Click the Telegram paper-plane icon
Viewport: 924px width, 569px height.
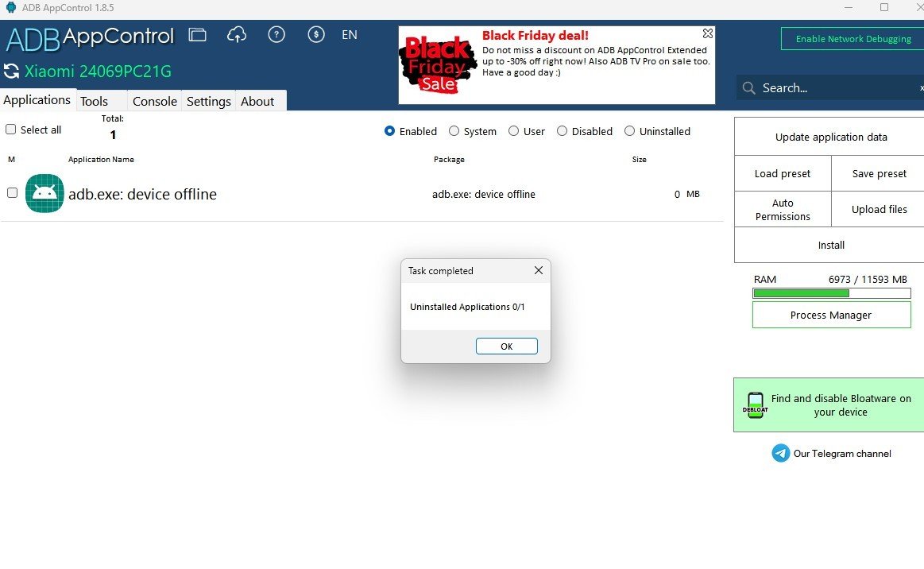coord(781,453)
